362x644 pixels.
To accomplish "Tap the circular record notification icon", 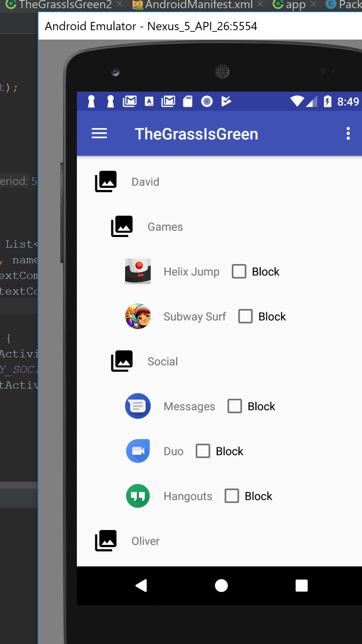I will click(x=207, y=101).
